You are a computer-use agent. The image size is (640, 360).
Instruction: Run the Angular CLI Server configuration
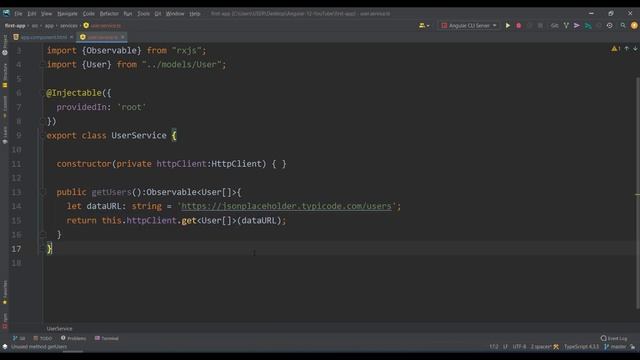508,25
